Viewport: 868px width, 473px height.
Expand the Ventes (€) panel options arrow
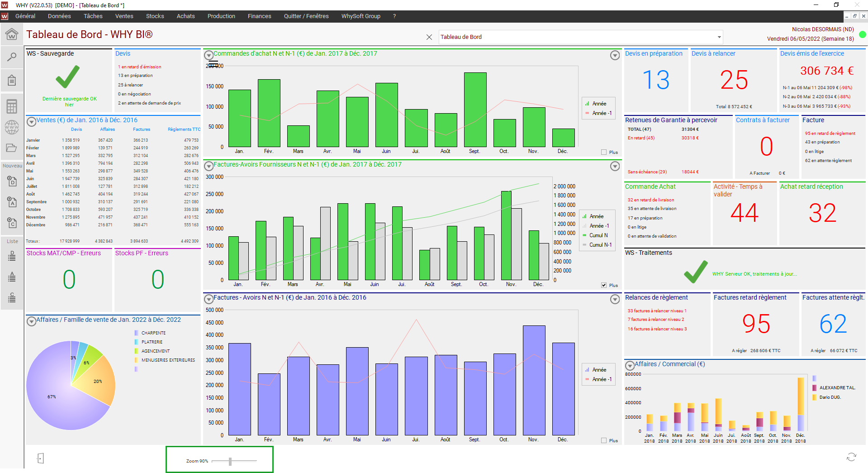pyautogui.click(x=32, y=122)
